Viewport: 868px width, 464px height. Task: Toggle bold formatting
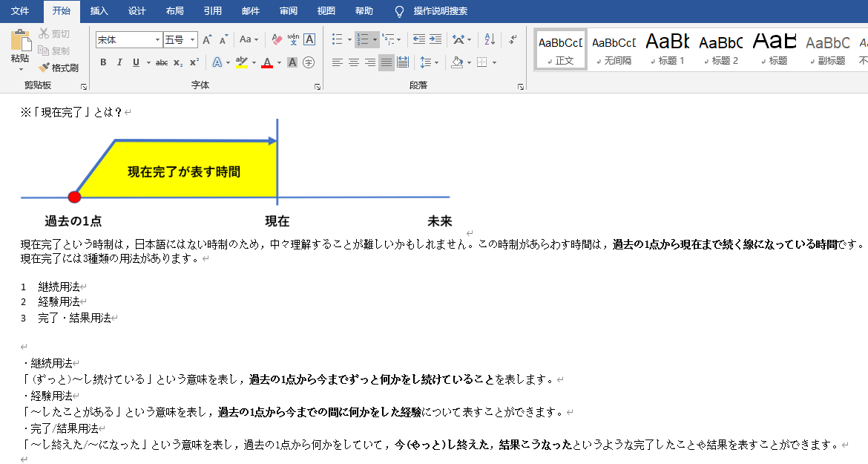[x=103, y=62]
